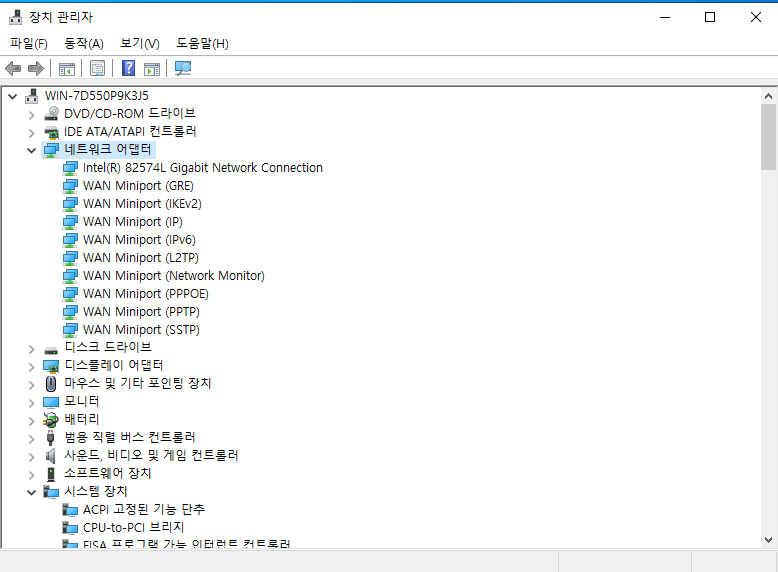This screenshot has height=572, width=778.
Task: Click the DVD/CD-ROM 드라이브 disc icon
Action: pyautogui.click(x=51, y=114)
